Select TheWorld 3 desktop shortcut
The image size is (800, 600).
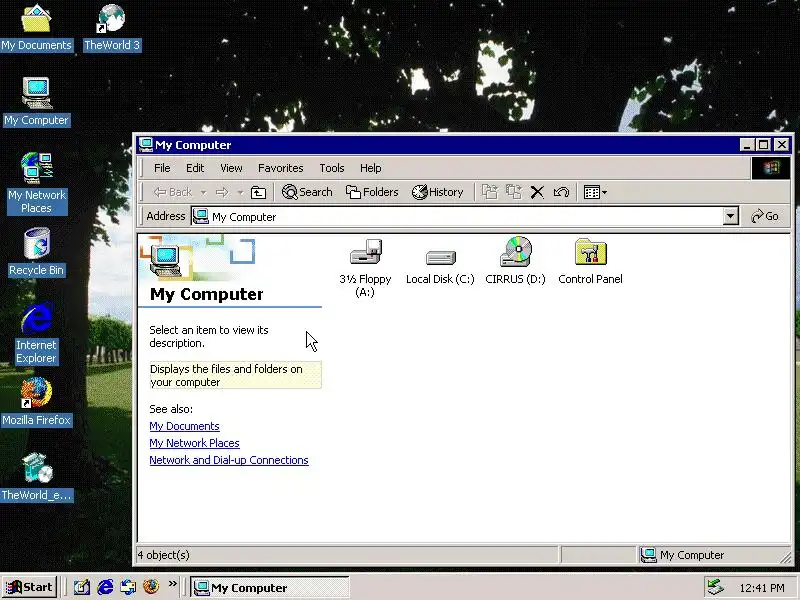click(x=112, y=28)
